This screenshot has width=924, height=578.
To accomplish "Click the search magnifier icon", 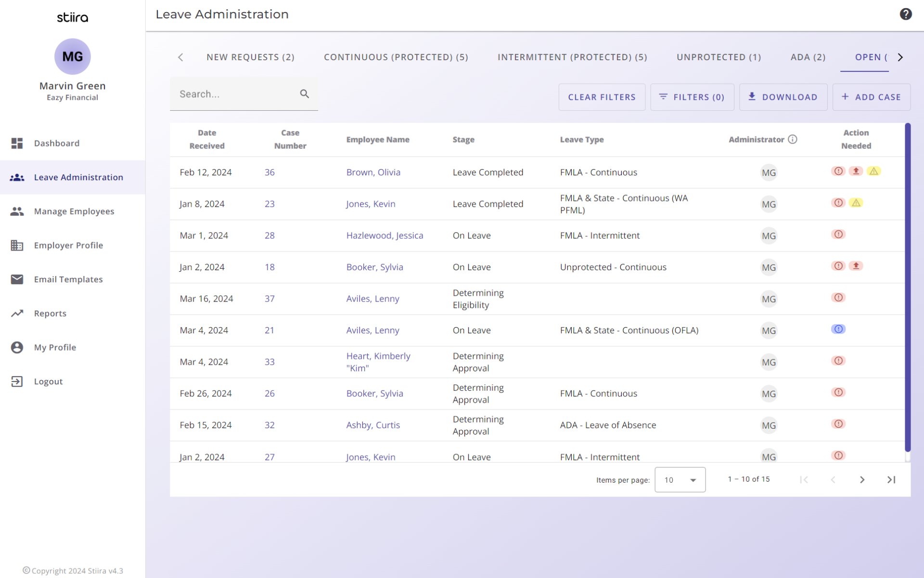I will coord(304,94).
